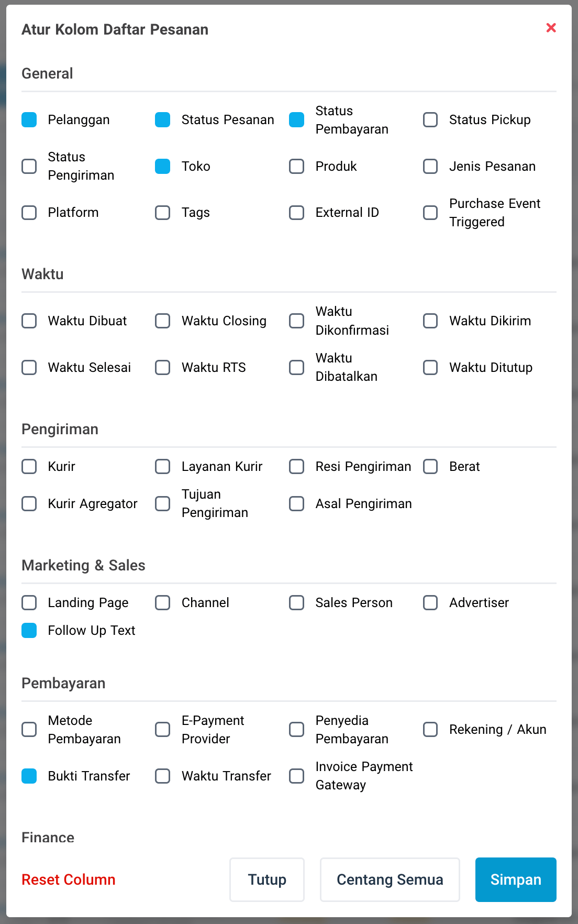Turn off the Status Pembayaran column

pos(296,119)
